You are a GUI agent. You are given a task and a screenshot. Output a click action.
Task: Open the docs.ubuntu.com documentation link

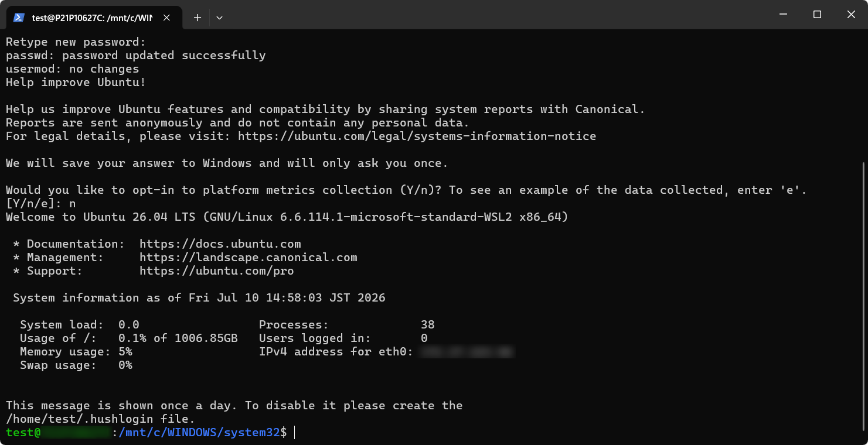coord(220,244)
